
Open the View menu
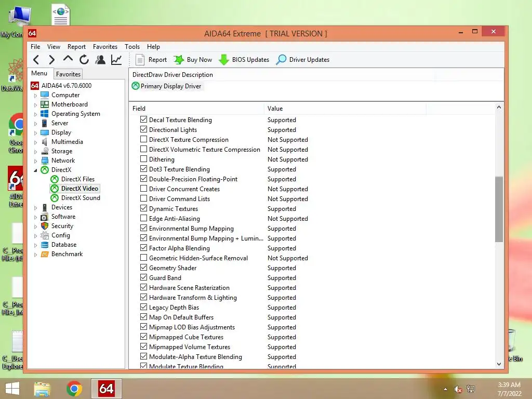pyautogui.click(x=54, y=46)
